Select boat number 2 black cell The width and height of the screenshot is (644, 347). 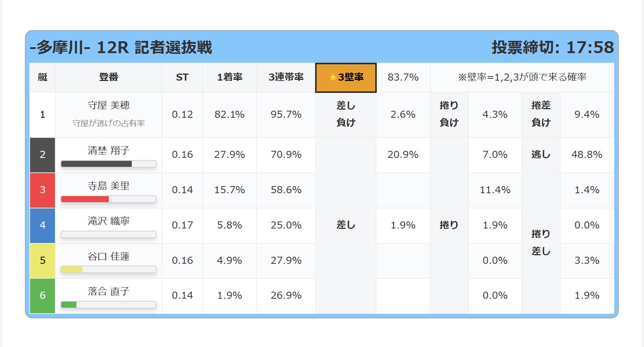[43, 155]
